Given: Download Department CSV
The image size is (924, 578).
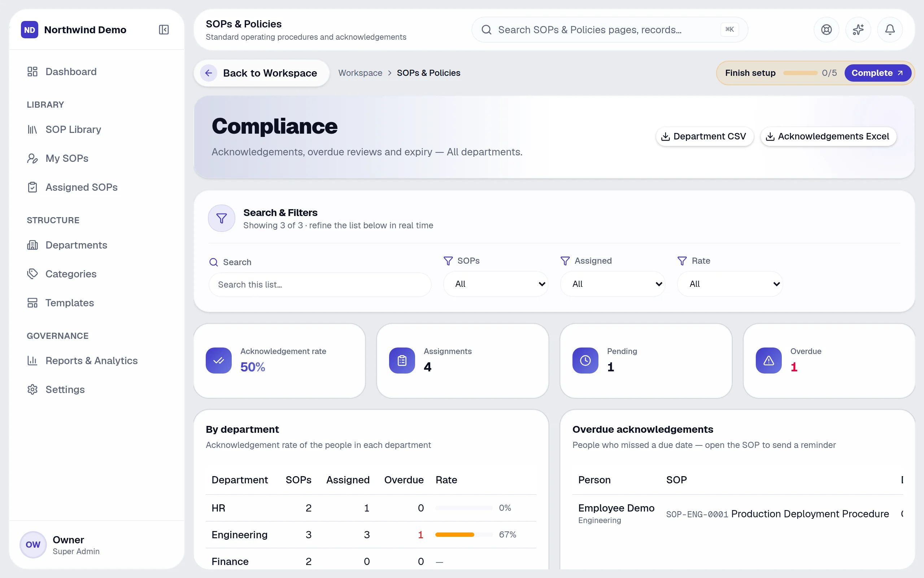Looking at the screenshot, I should point(705,136).
